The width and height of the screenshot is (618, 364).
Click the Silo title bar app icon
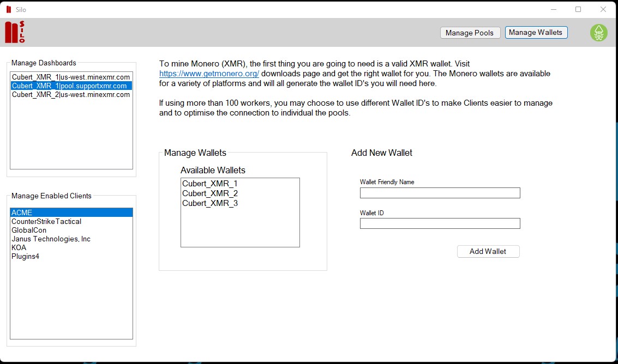[x=8, y=9]
